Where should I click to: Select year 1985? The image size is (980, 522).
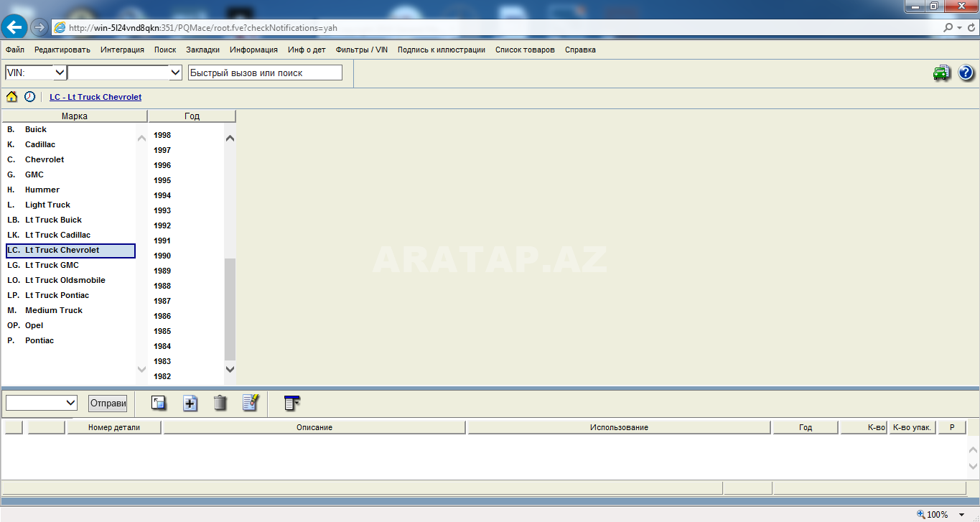(x=162, y=331)
